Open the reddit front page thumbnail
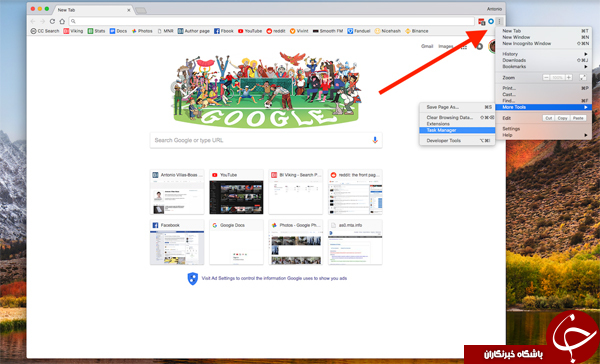This screenshot has width=600, height=364. (x=355, y=192)
